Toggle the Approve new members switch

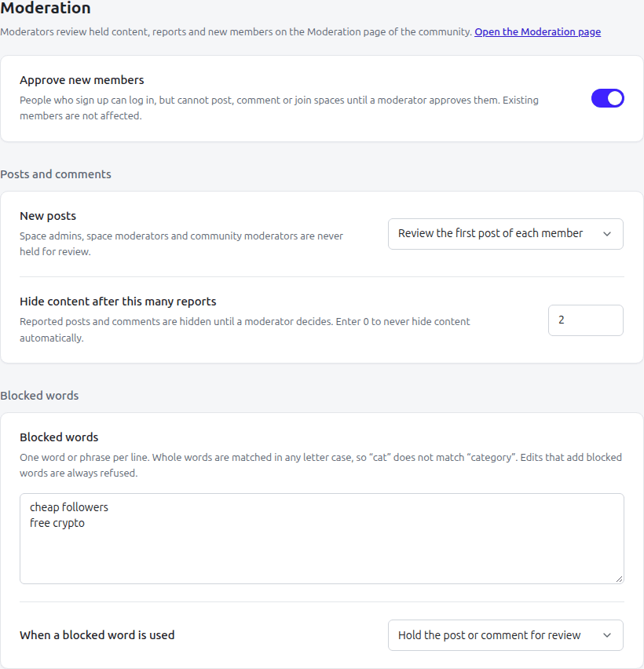coord(607,98)
